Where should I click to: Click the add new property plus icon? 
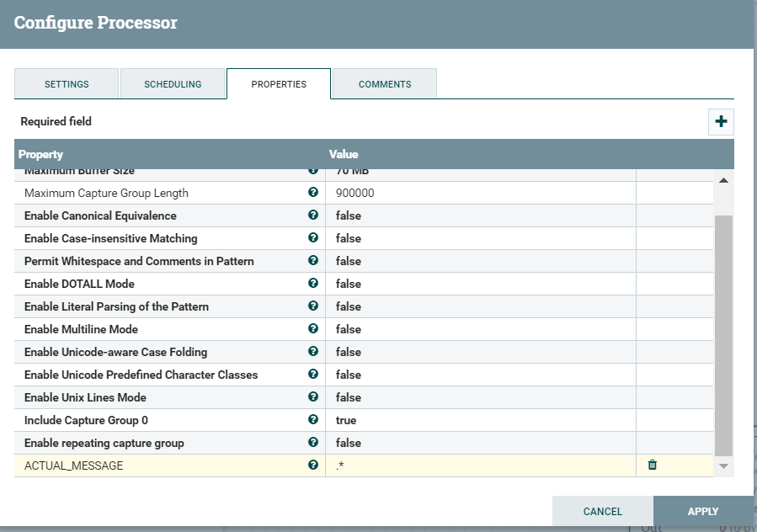(x=721, y=122)
